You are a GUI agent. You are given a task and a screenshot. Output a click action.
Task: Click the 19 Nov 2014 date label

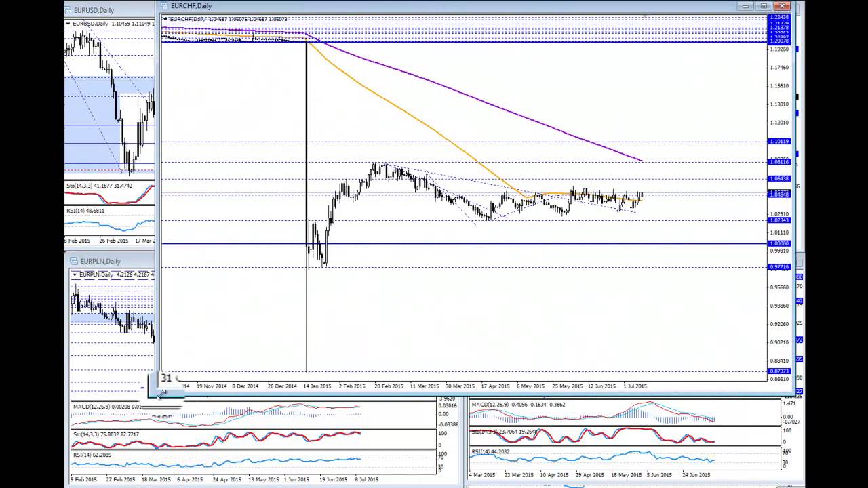212,386
